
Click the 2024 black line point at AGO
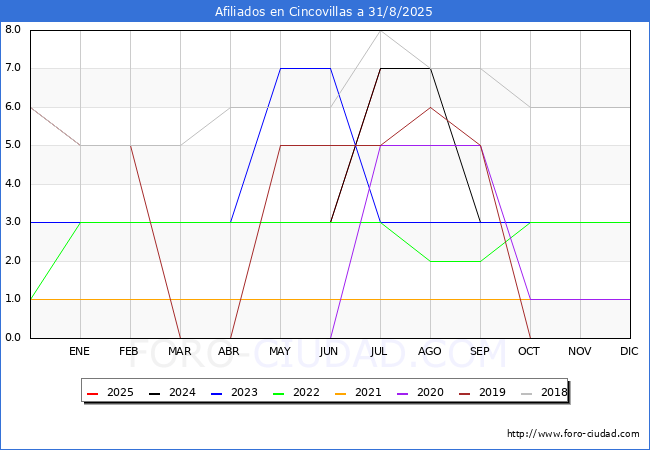pyautogui.click(x=431, y=68)
